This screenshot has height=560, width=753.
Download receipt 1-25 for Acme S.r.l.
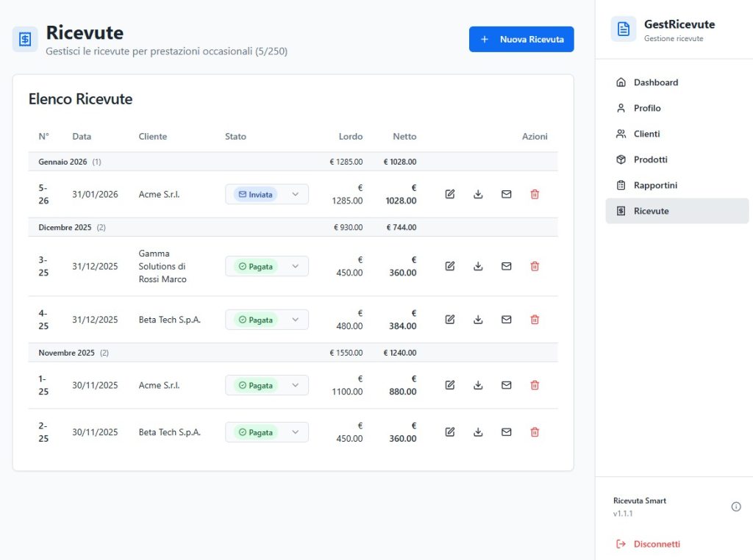[478, 385]
